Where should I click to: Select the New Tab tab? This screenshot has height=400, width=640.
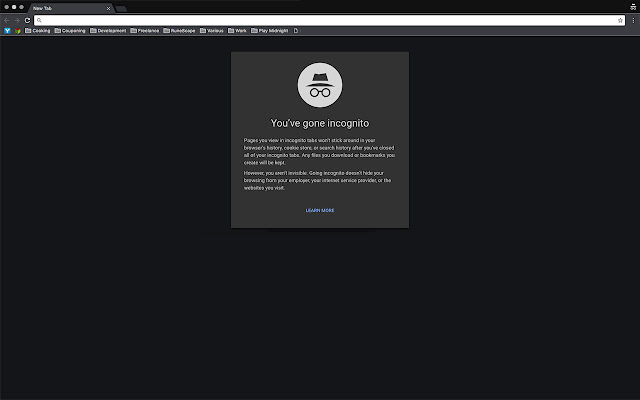[69, 8]
